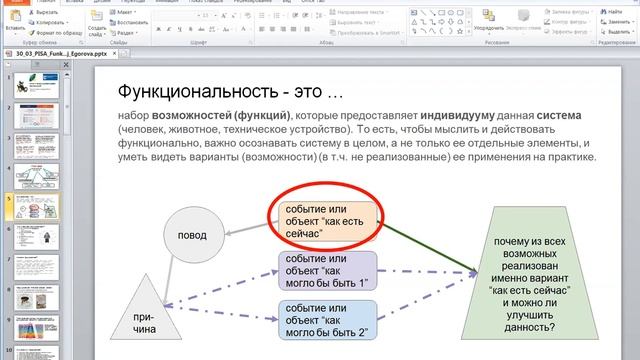Open the change case Aa button

tap(227, 29)
